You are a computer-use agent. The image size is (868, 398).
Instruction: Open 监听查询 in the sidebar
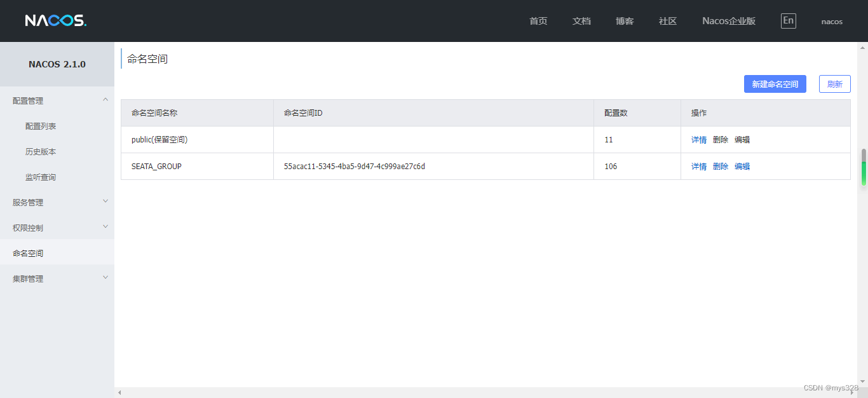41,177
